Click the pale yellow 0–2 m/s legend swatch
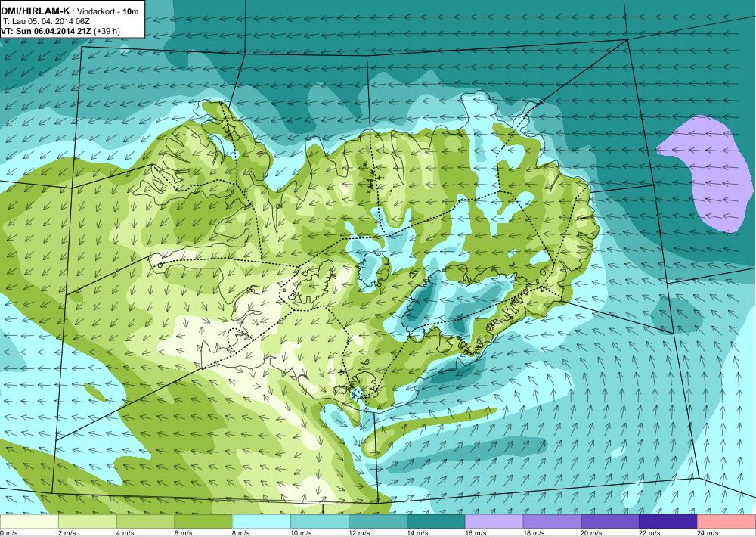The height and width of the screenshot is (537, 756). click(29, 522)
